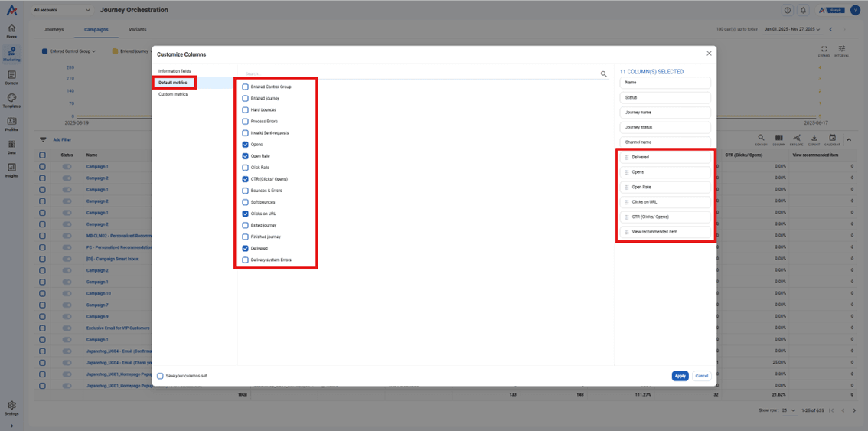Open Profiles in the left sidebar

11,124
